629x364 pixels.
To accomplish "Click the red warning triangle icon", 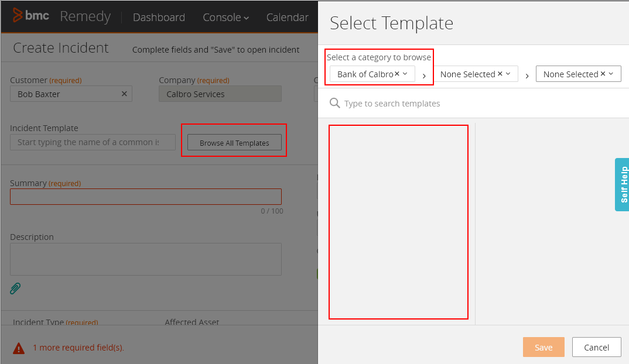I will pos(19,348).
